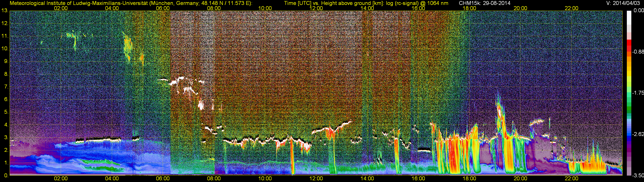
Task: Click the '12:00' label on the bottom time axis
Action: tap(316, 179)
